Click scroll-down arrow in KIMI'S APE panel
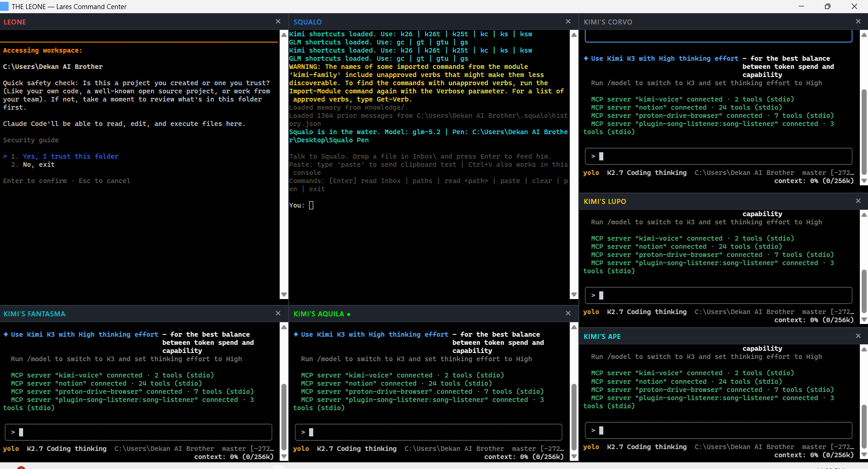The image size is (868, 469). click(x=864, y=454)
